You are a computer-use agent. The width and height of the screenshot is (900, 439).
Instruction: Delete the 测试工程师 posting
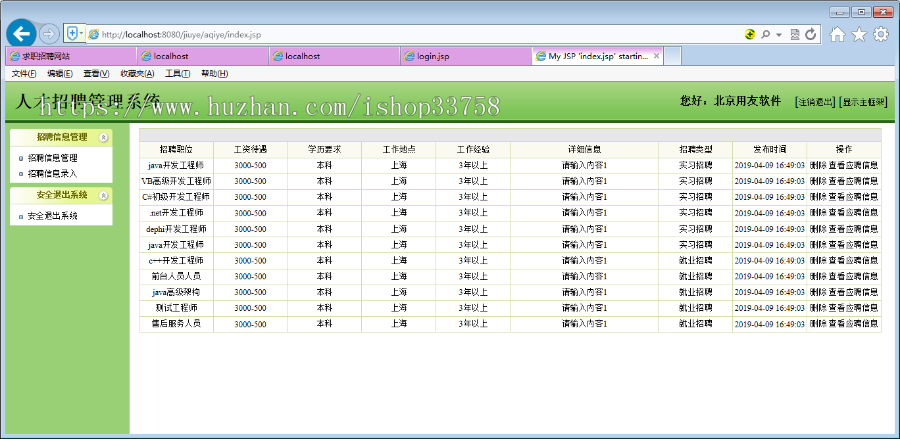pyautogui.click(x=818, y=308)
